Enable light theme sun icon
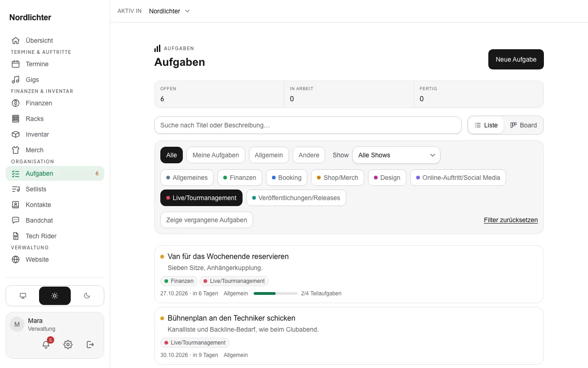Image resolution: width=588 pixels, height=368 pixels. click(x=55, y=296)
